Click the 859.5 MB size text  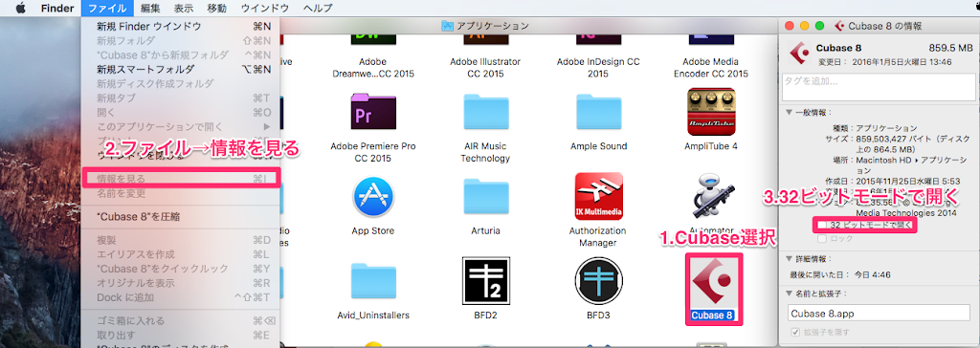950,48
